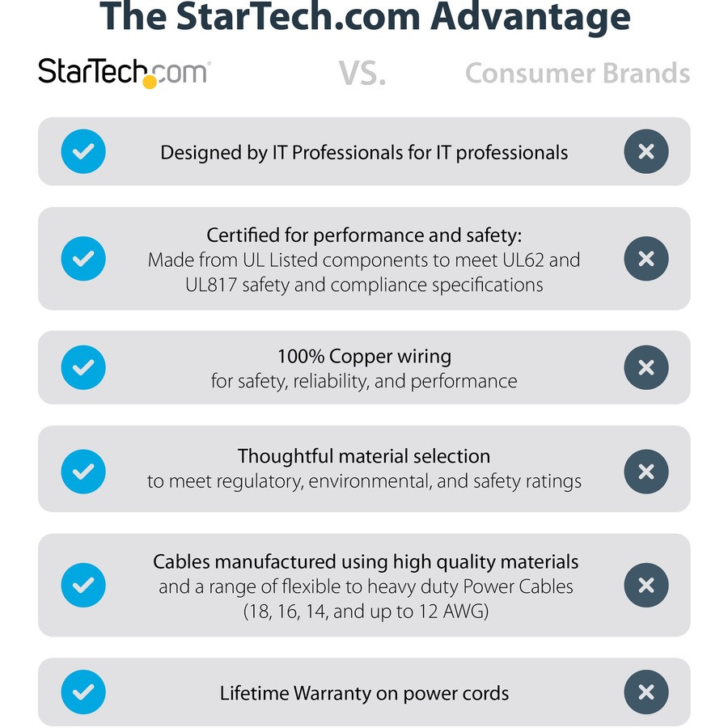Viewport: 728px width, 728px height.
Task: Click dark X icon in Designed by IT row
Action: [645, 151]
